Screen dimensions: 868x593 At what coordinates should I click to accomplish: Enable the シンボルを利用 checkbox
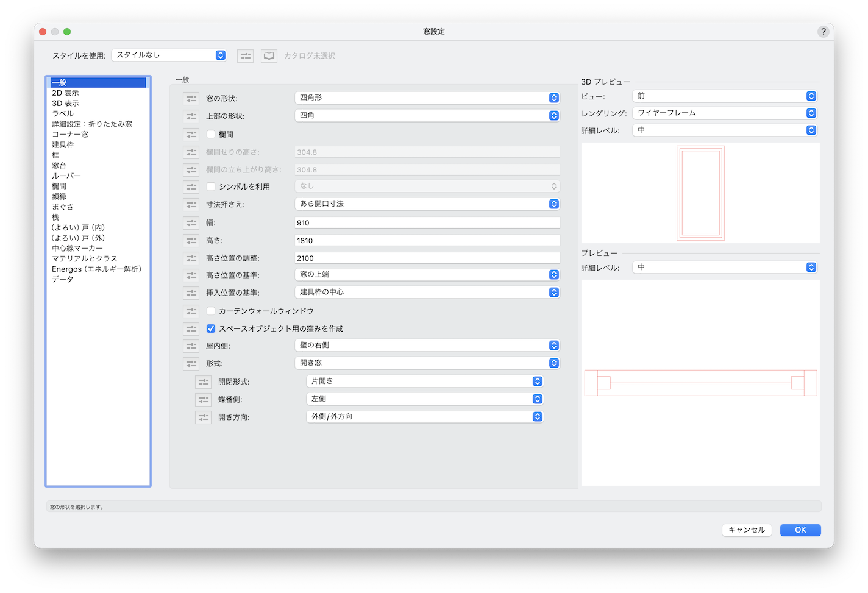(x=211, y=186)
